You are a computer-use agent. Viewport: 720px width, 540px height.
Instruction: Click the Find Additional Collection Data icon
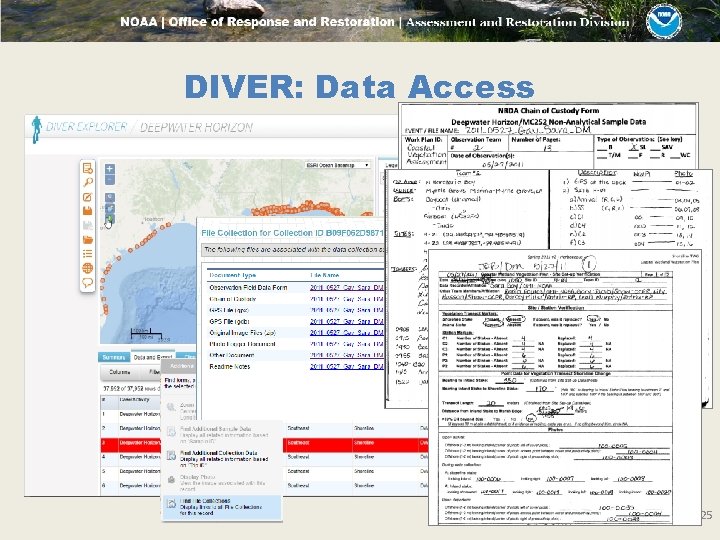[171, 455]
